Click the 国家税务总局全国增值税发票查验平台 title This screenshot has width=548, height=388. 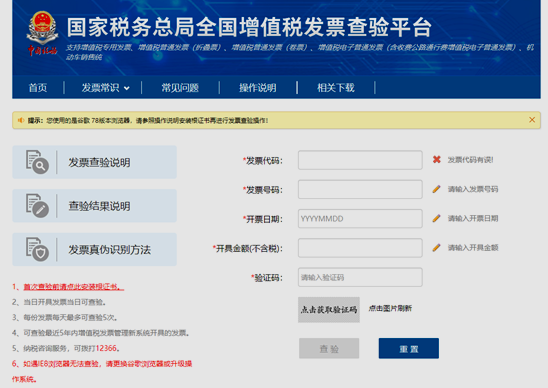[x=249, y=27]
